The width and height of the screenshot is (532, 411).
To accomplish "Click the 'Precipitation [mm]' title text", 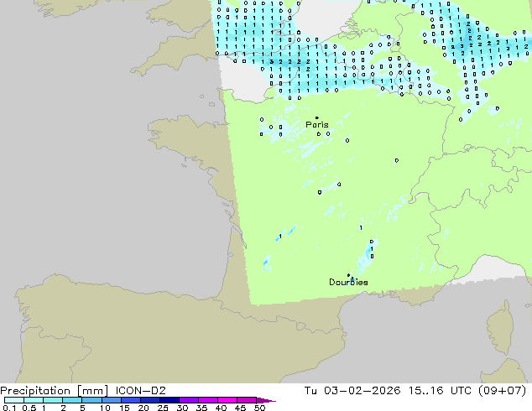I will tap(55, 391).
